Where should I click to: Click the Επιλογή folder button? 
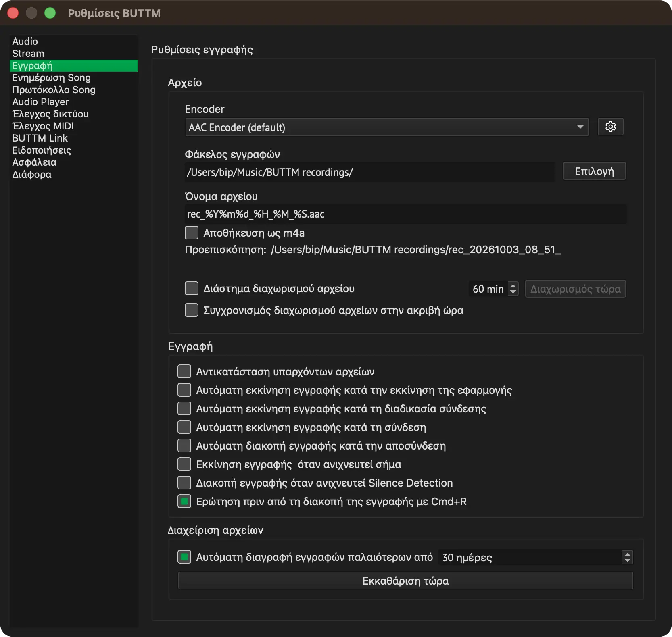594,171
